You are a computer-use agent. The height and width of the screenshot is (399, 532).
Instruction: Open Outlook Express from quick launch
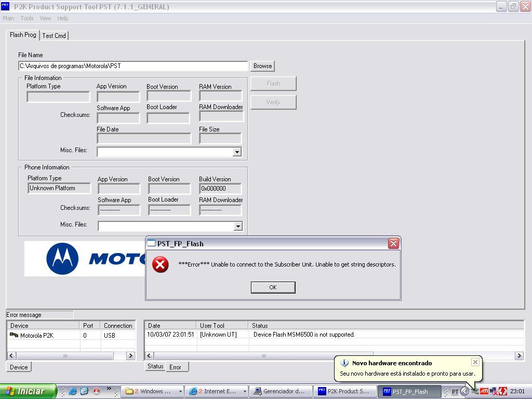pyautogui.click(x=85, y=391)
